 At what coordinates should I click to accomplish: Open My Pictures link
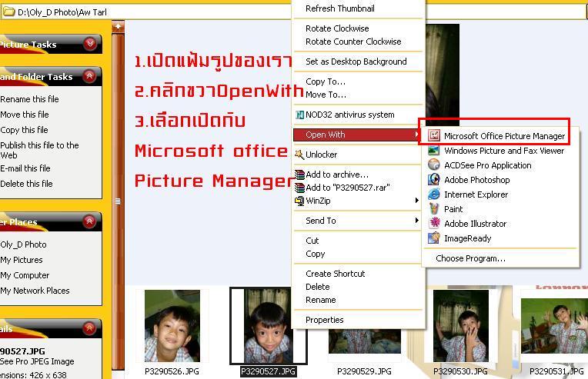[x=22, y=260]
